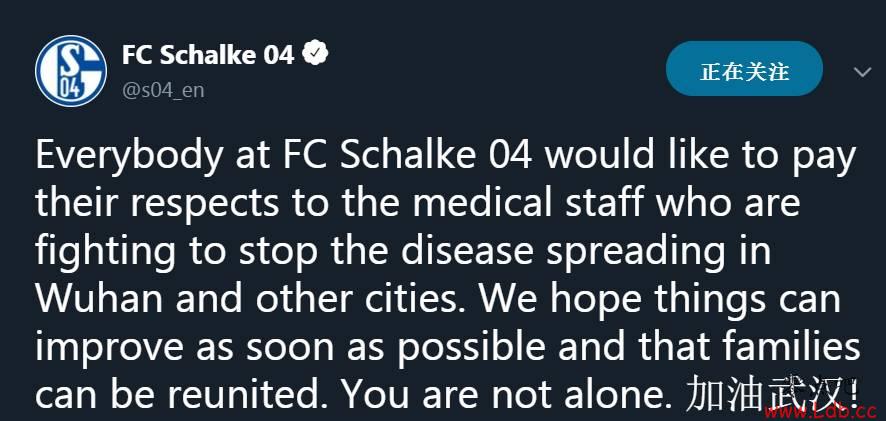Toggle the 正在关注 following button
Screen dimensions: 886x421
pyautogui.click(x=744, y=71)
